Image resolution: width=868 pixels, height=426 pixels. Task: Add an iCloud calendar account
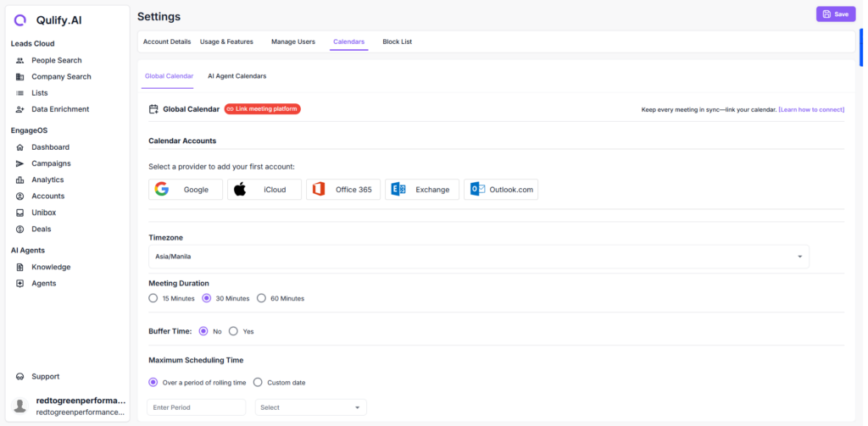[264, 189]
